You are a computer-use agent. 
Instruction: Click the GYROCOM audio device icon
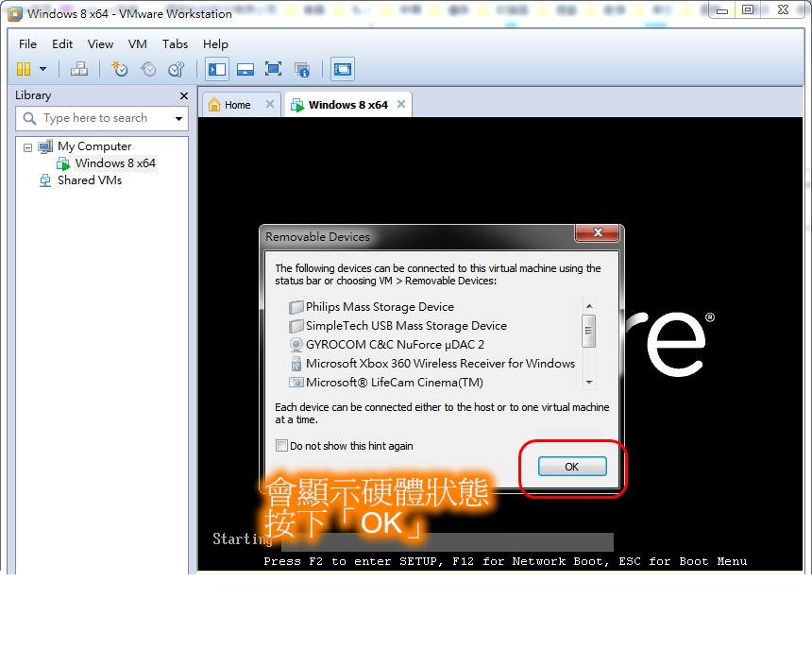click(x=296, y=345)
